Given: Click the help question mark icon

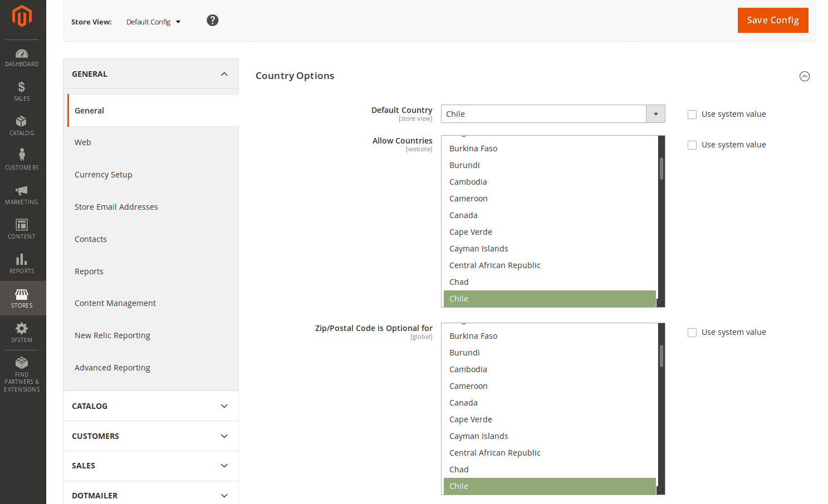Looking at the screenshot, I should click(212, 21).
